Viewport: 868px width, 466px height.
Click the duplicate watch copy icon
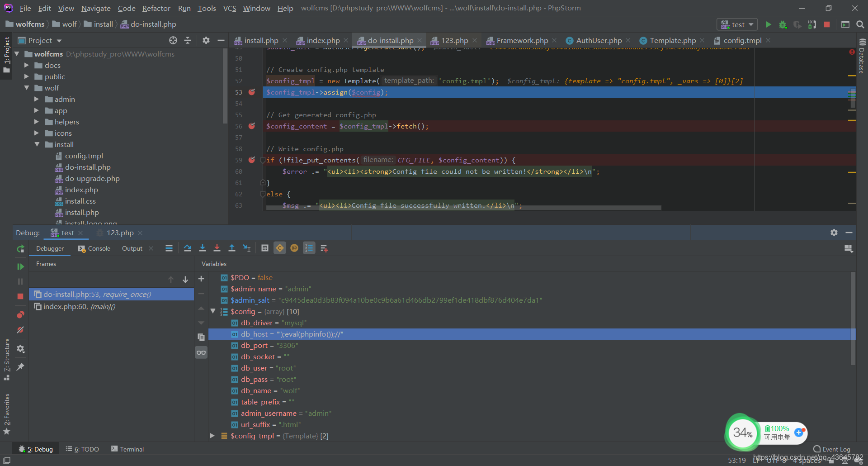click(201, 337)
